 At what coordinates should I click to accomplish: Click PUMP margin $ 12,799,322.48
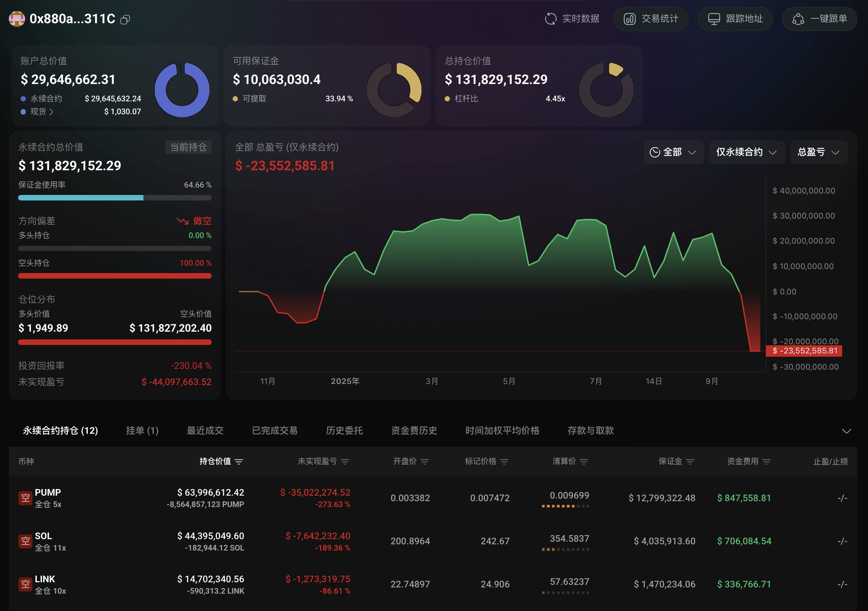pos(662,498)
